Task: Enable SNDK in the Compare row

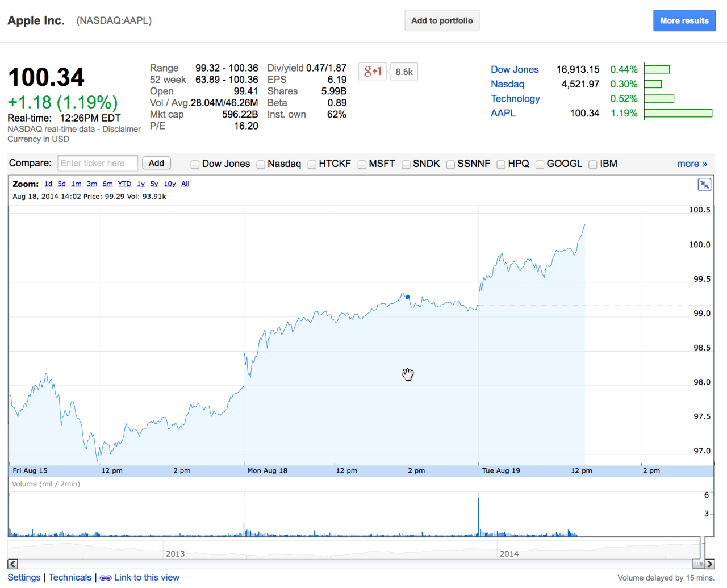Action: 406,164
